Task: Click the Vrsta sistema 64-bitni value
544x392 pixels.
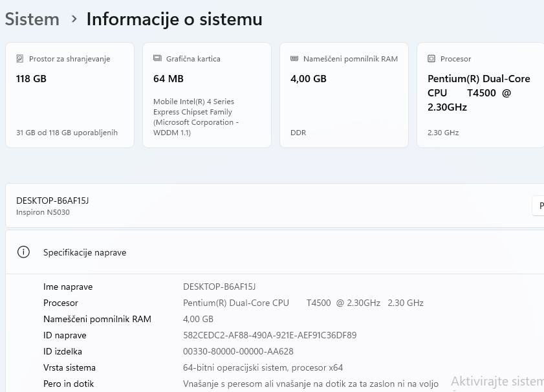Action: (263, 367)
